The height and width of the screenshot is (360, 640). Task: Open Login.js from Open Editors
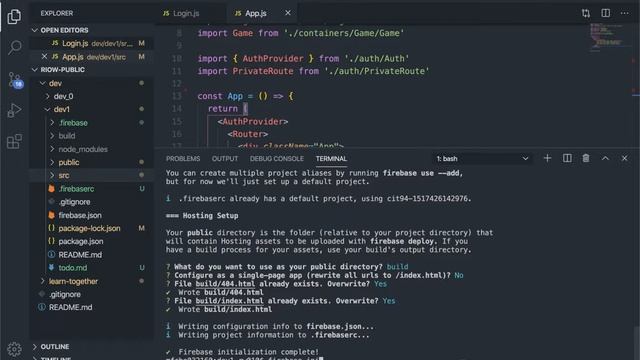click(x=92, y=43)
